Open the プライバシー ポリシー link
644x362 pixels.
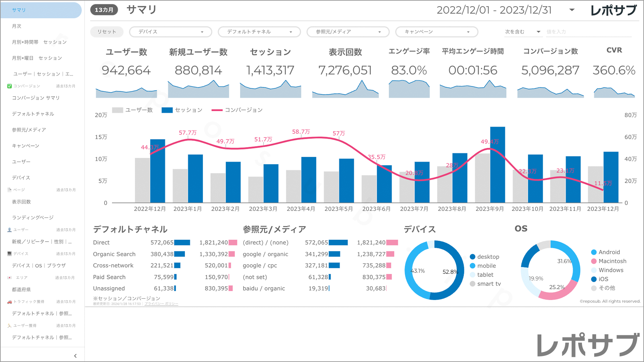pyautogui.click(x=161, y=304)
